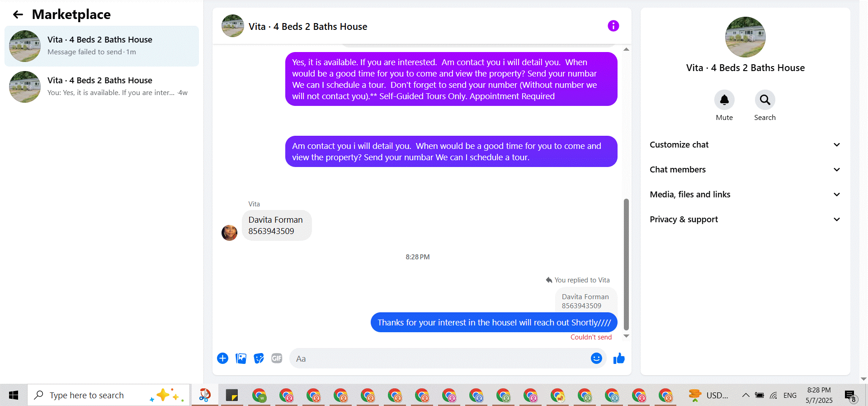Viewport: 868px width, 406px height.
Task: Open the conversation information icon
Action: 613,26
